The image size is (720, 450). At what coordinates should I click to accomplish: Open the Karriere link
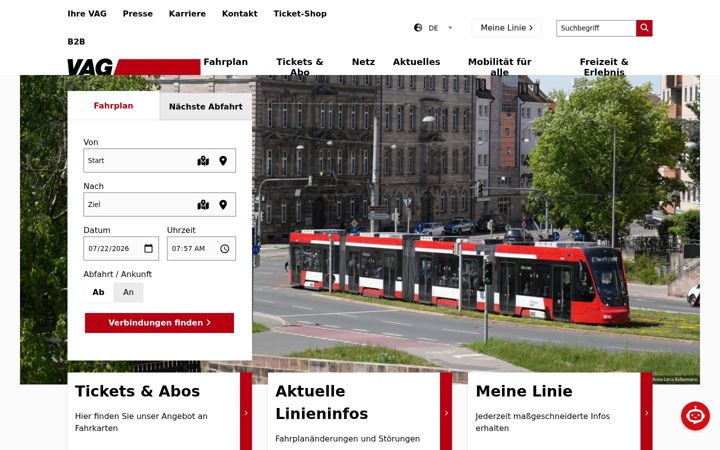187,14
